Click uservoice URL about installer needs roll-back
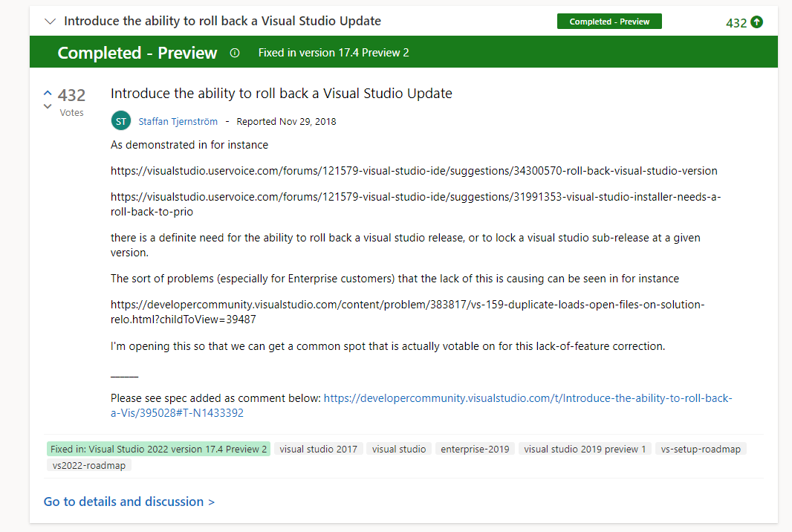 tap(416, 204)
